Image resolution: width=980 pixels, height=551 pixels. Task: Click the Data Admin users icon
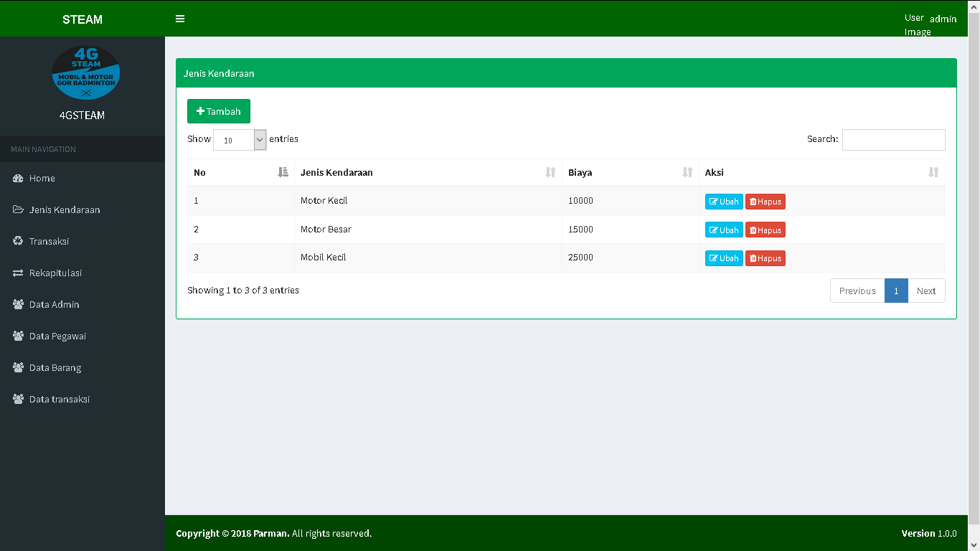(18, 304)
